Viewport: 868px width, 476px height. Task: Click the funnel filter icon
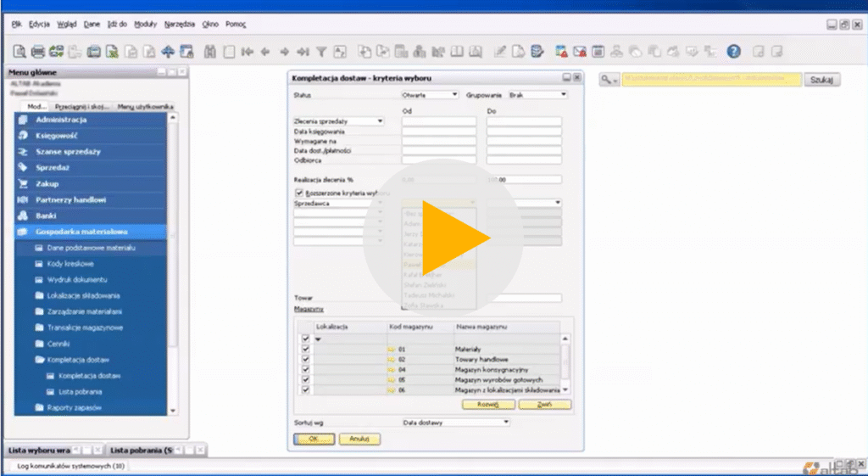(x=321, y=52)
